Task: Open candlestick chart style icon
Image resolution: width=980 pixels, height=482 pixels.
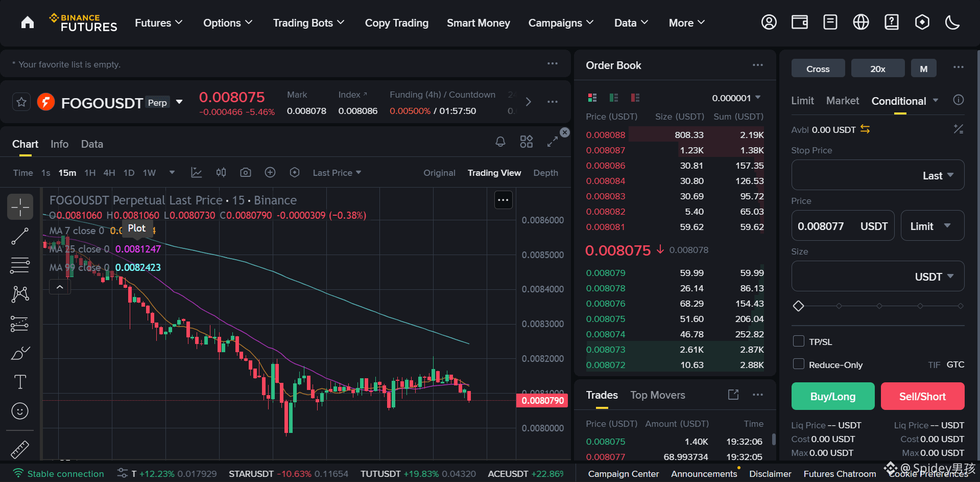Action: pos(221,173)
